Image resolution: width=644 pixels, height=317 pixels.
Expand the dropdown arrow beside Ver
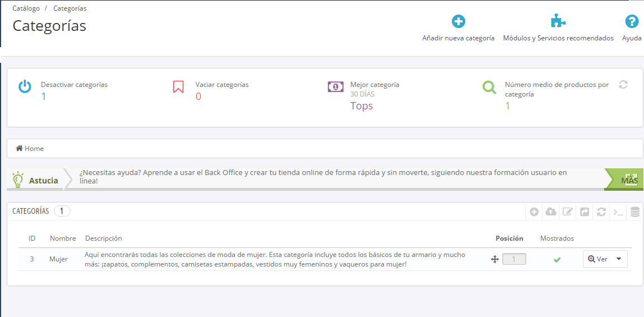click(619, 259)
